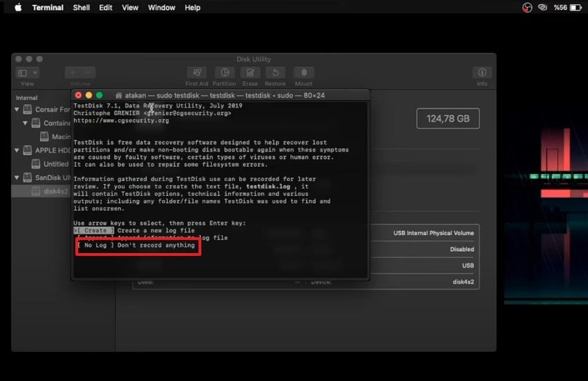The width and height of the screenshot is (588, 381).
Task: Select the Create new log file option
Action: (134, 231)
